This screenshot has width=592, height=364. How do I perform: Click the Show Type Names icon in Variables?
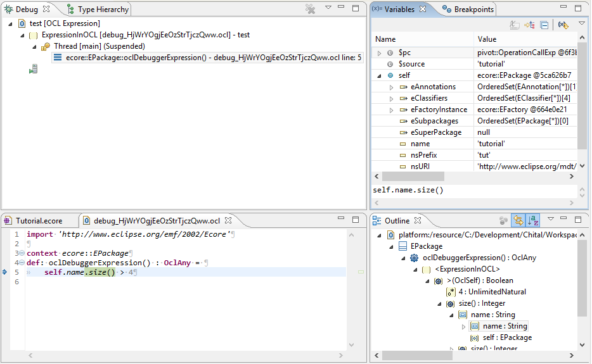tap(515, 25)
